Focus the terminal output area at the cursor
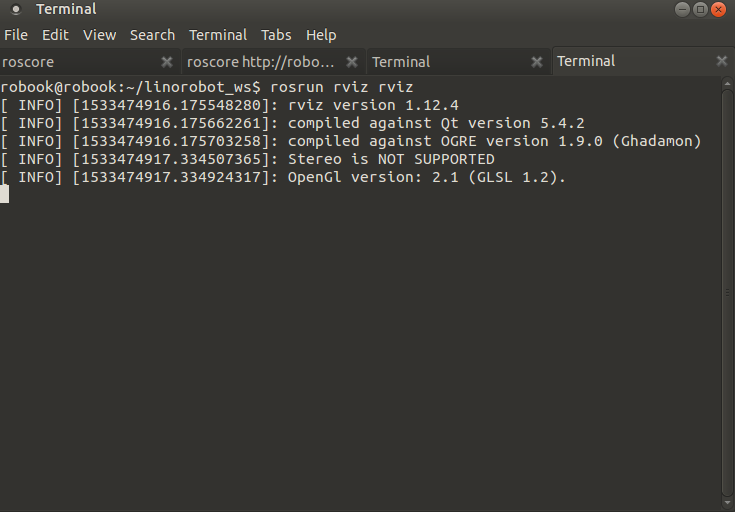 click(5, 194)
